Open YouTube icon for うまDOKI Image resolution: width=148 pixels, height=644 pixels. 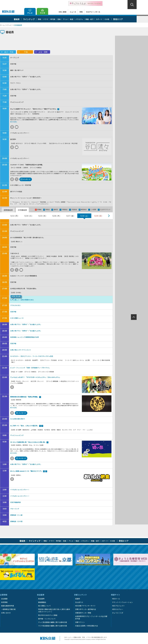(x=21, y=270)
